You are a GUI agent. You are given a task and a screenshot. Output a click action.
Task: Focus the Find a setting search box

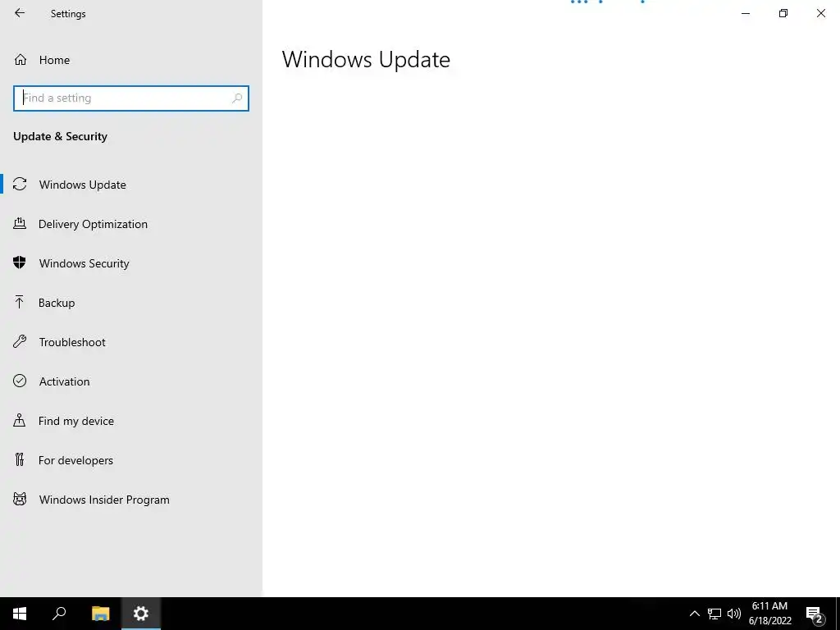(131, 98)
